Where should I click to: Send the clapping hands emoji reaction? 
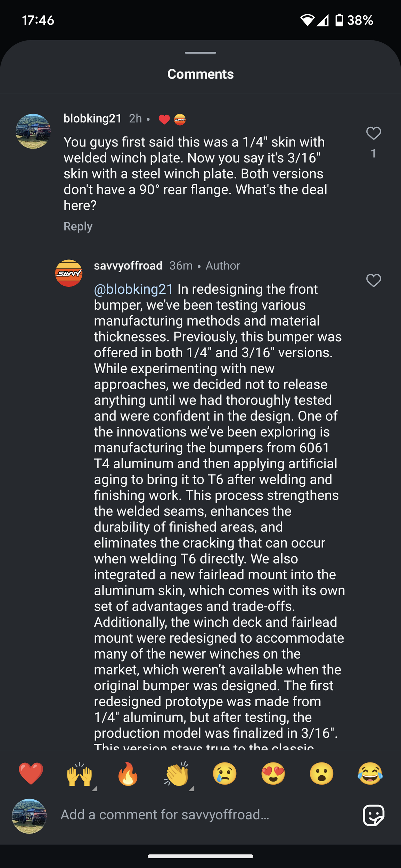[x=176, y=774]
